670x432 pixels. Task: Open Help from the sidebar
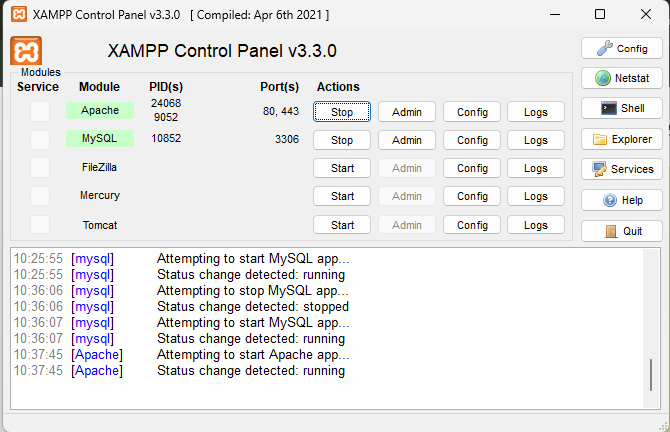click(621, 200)
